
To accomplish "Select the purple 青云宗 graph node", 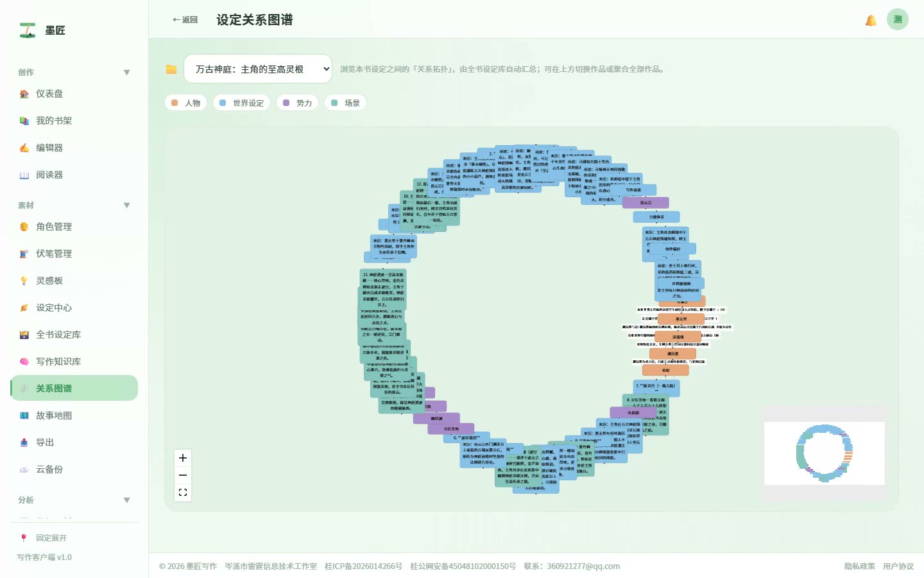I will [x=646, y=203].
